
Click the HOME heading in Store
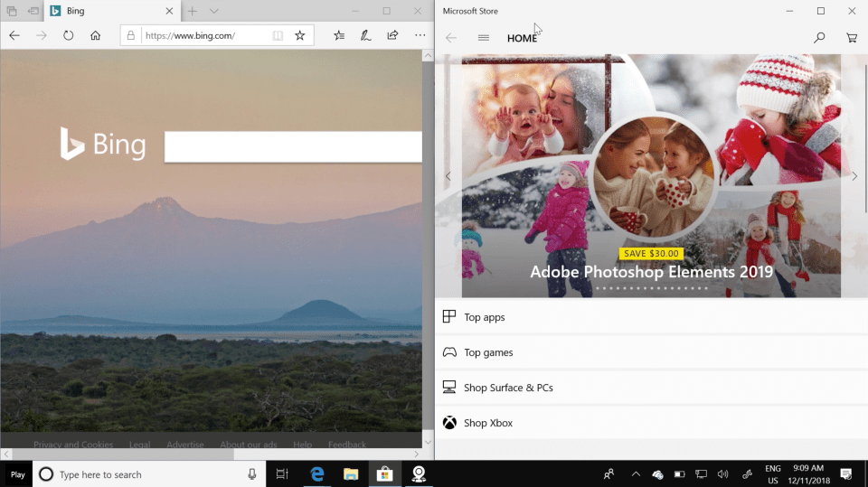(x=522, y=38)
